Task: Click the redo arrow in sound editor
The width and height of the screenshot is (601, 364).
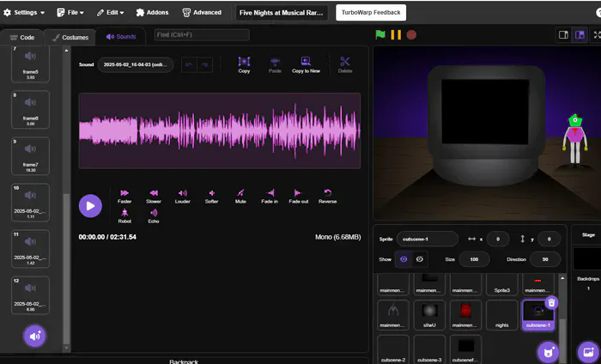Action: [204, 64]
